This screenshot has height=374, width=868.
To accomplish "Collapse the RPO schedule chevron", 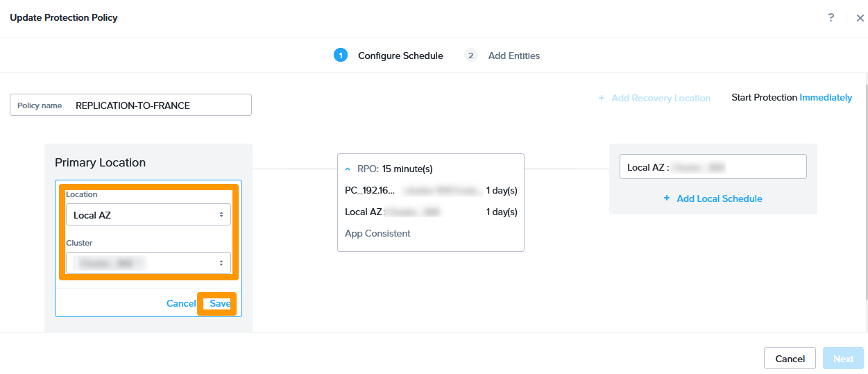I will tap(348, 169).
